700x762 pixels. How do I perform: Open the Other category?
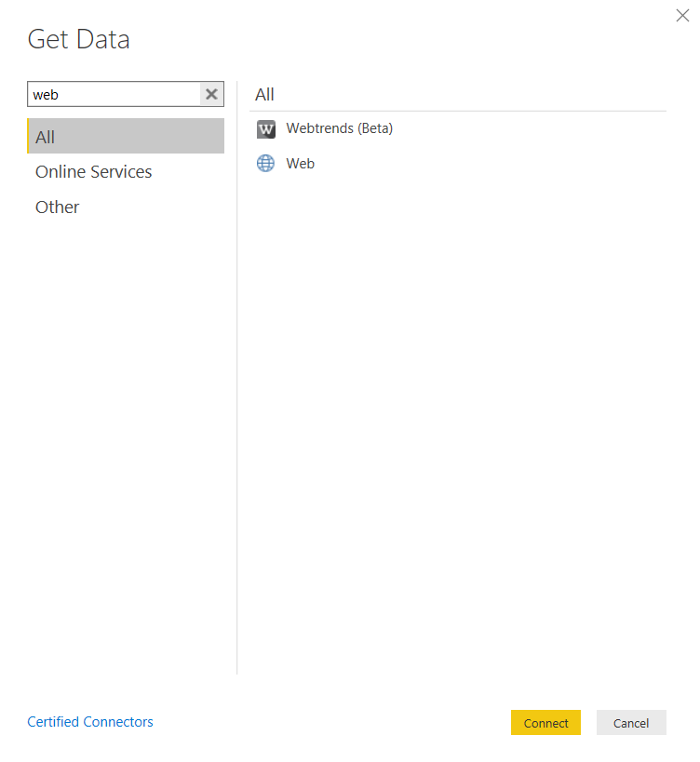(x=58, y=207)
